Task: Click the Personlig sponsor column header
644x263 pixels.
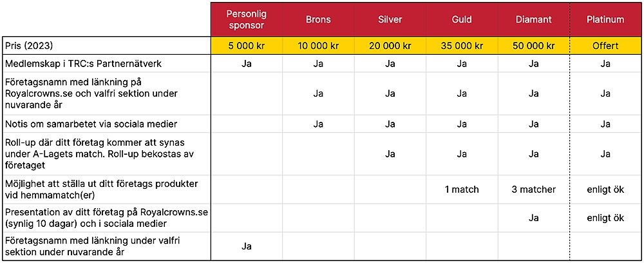Action: pos(247,19)
